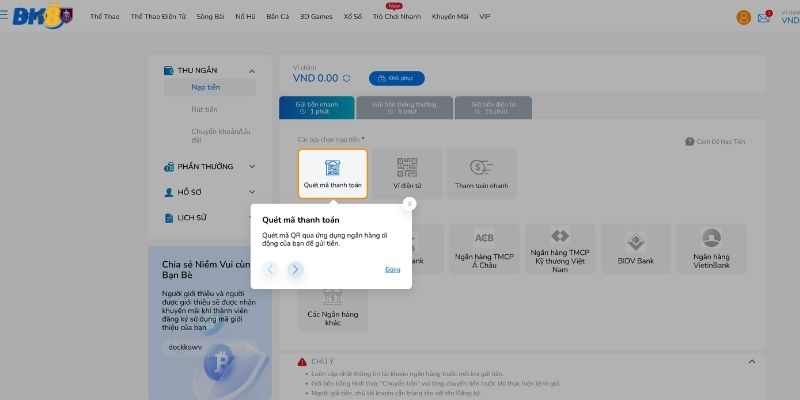Click the Khôi phục button
Viewport: 800px width, 400px height.
396,79
